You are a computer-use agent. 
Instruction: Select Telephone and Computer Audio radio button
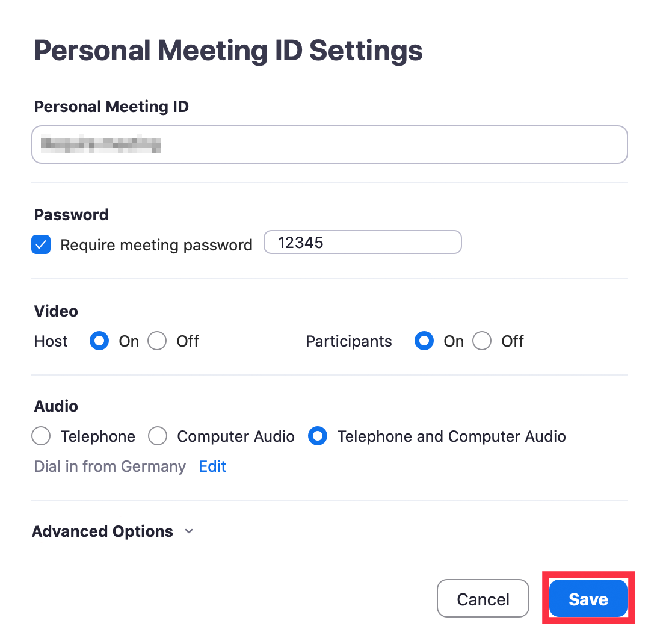pyautogui.click(x=318, y=436)
